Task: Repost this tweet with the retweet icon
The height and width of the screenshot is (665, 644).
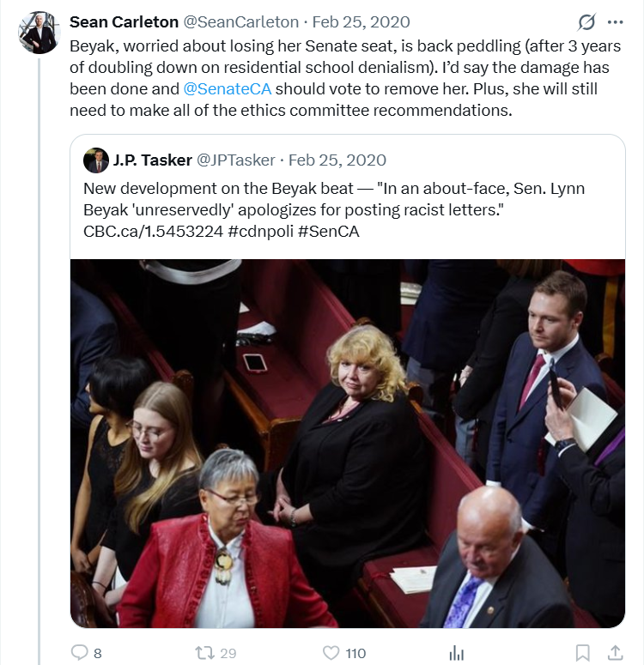Action: pyautogui.click(x=205, y=652)
